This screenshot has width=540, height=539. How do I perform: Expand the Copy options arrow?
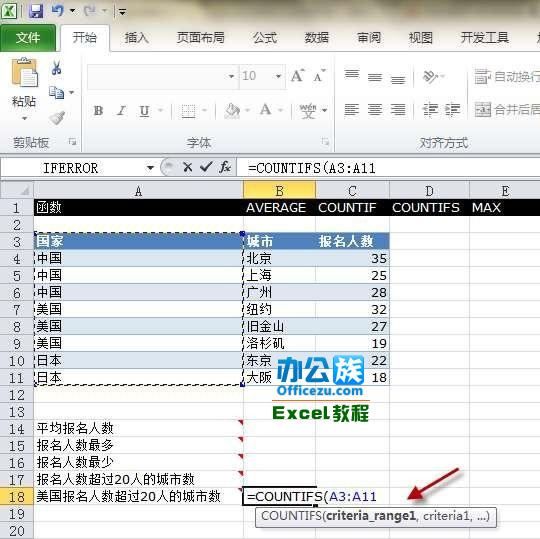72,92
